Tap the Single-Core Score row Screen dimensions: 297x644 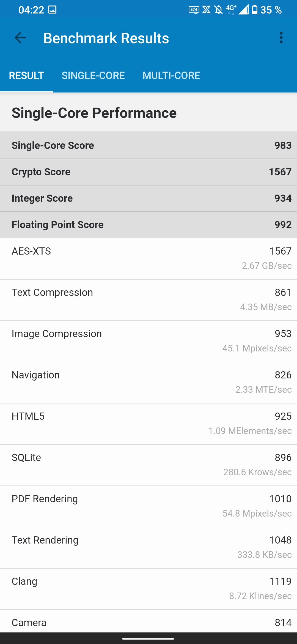click(x=148, y=145)
